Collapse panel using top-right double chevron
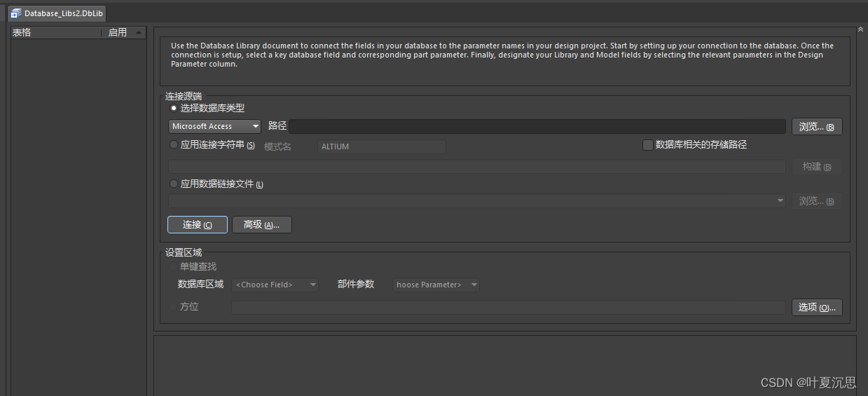 pos(860,29)
